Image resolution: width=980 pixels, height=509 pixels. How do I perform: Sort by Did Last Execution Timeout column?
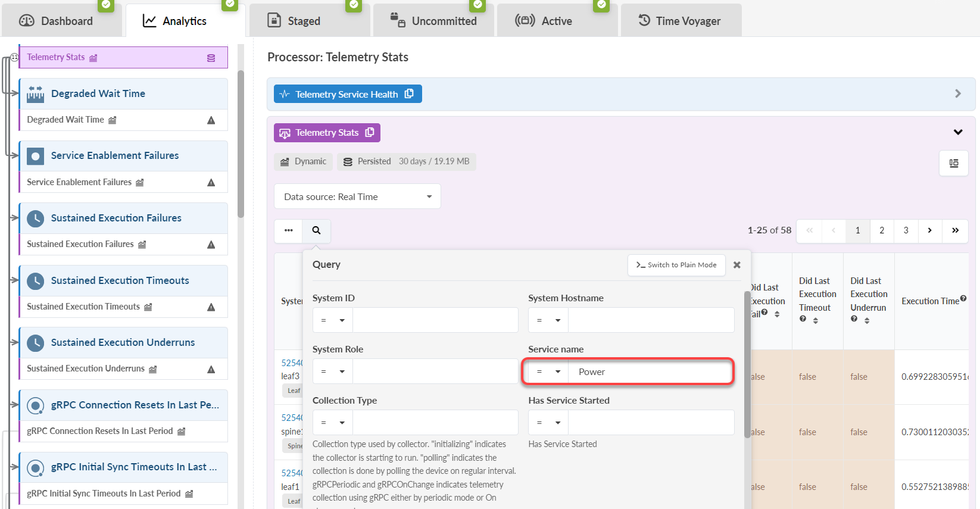click(816, 320)
